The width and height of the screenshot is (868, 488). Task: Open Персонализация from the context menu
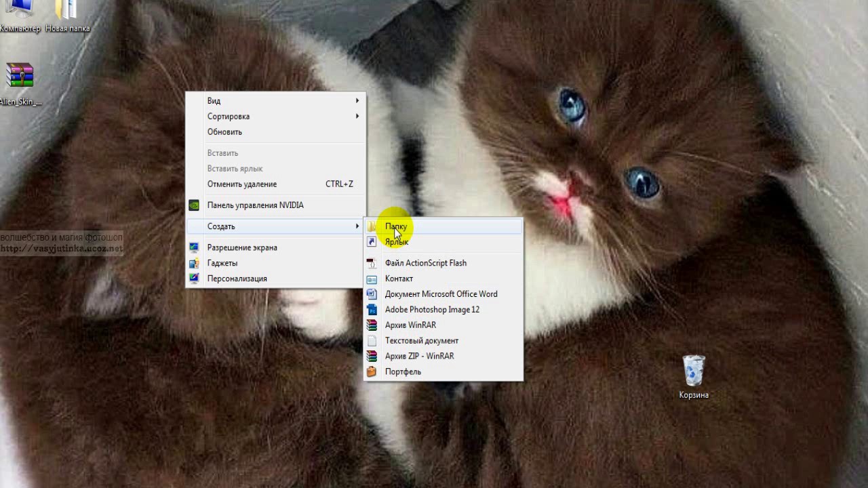coord(275,279)
